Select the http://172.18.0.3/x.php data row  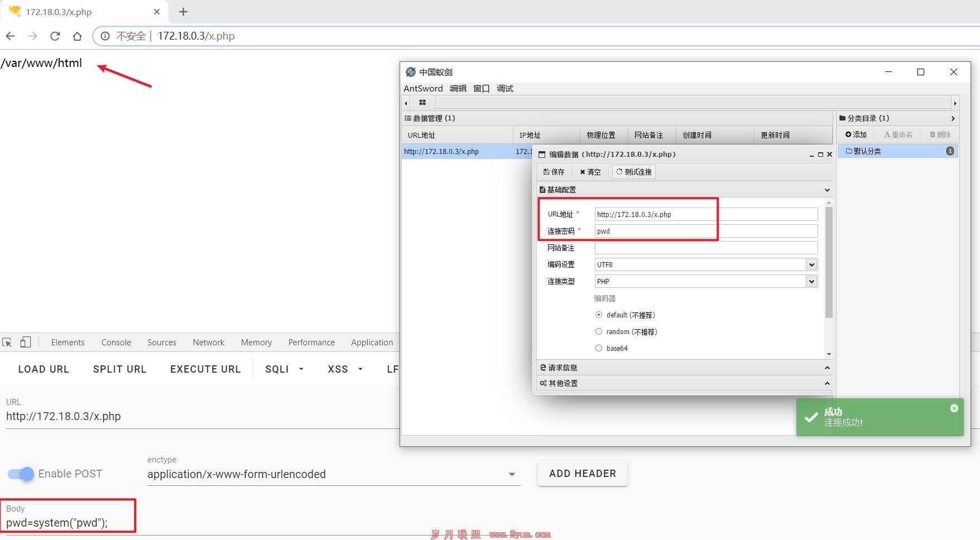[x=467, y=152]
